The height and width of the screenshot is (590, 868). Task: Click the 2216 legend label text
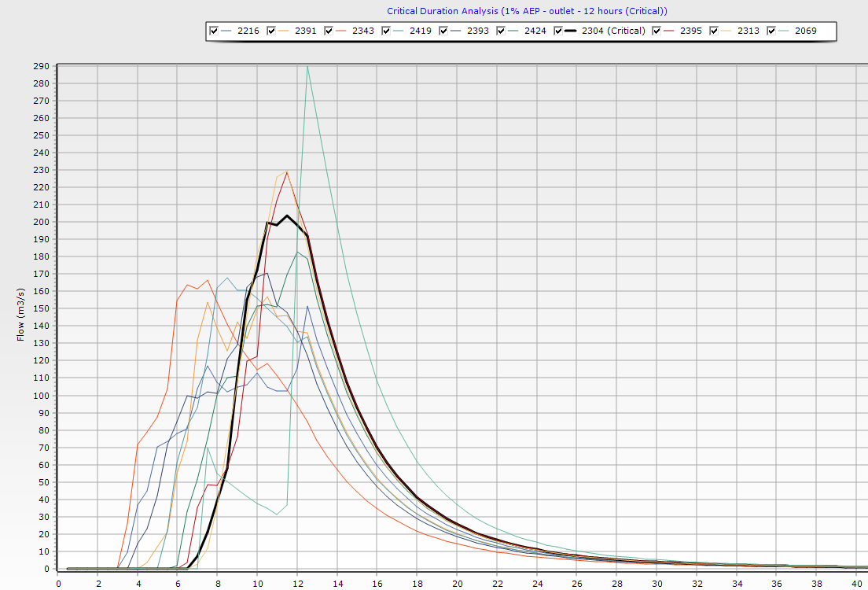(248, 31)
